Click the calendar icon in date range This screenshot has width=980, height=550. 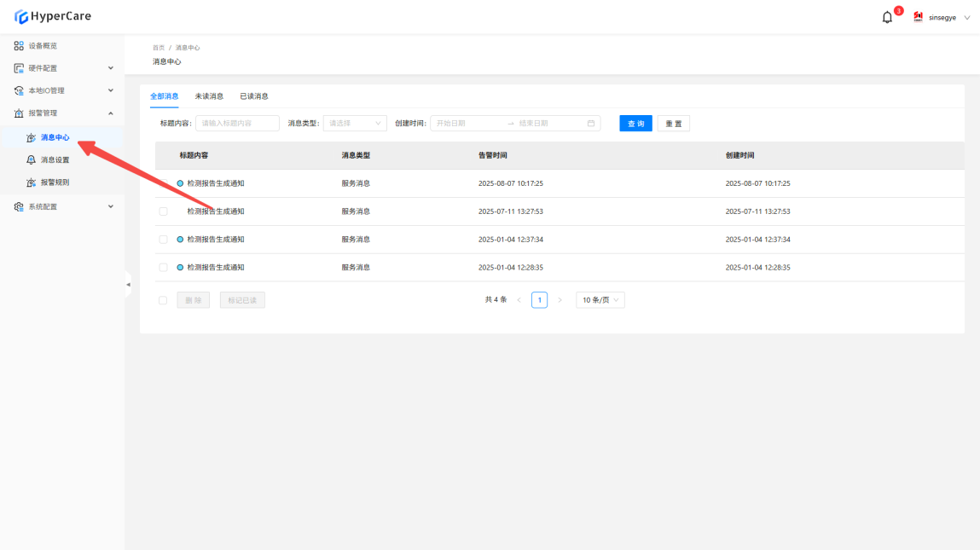tap(591, 124)
